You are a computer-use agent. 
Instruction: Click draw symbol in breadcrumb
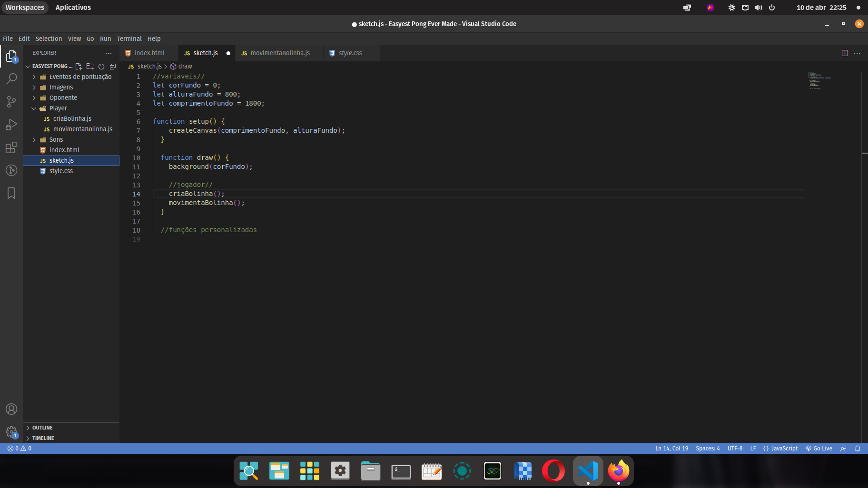[x=181, y=67]
